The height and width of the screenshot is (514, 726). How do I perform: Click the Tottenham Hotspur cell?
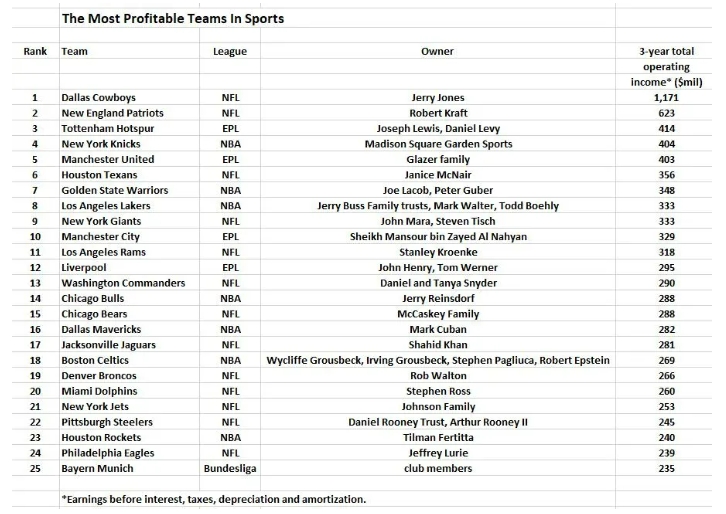(x=107, y=128)
